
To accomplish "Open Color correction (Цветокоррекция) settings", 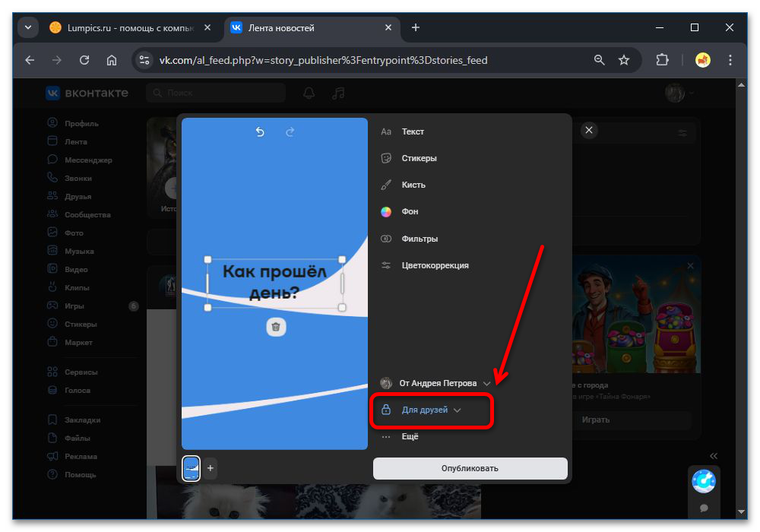I will point(434,265).
